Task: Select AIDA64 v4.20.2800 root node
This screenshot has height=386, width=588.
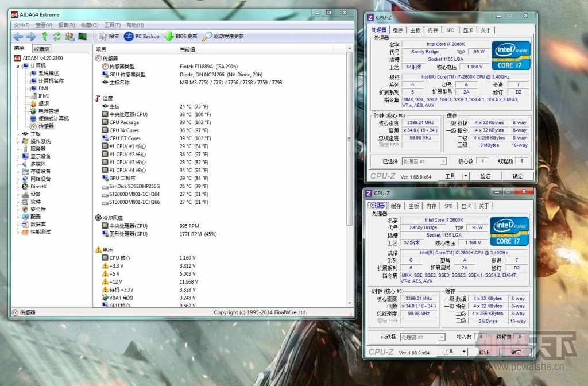Action: point(42,58)
